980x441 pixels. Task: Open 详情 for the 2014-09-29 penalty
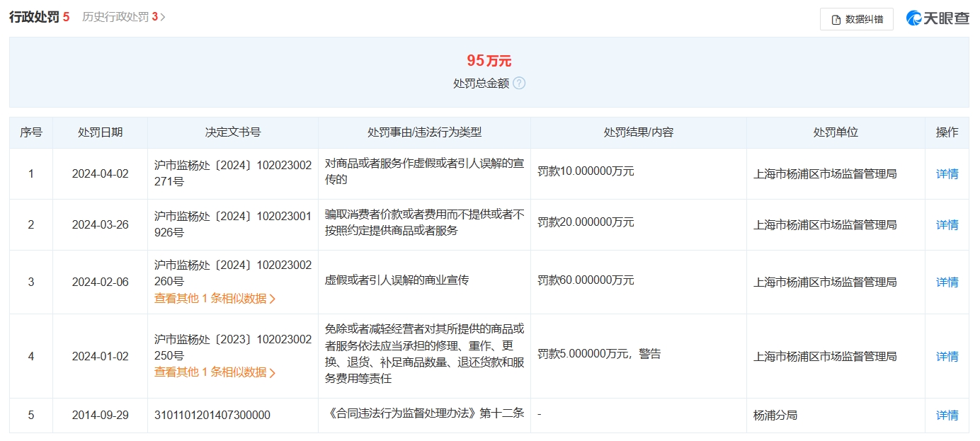947,415
